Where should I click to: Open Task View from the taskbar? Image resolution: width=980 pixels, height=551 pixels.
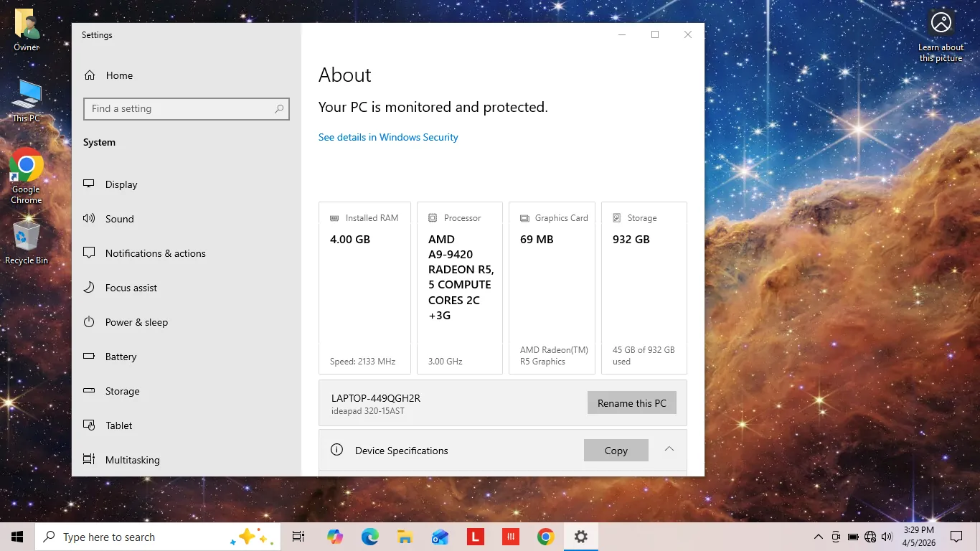click(x=298, y=537)
